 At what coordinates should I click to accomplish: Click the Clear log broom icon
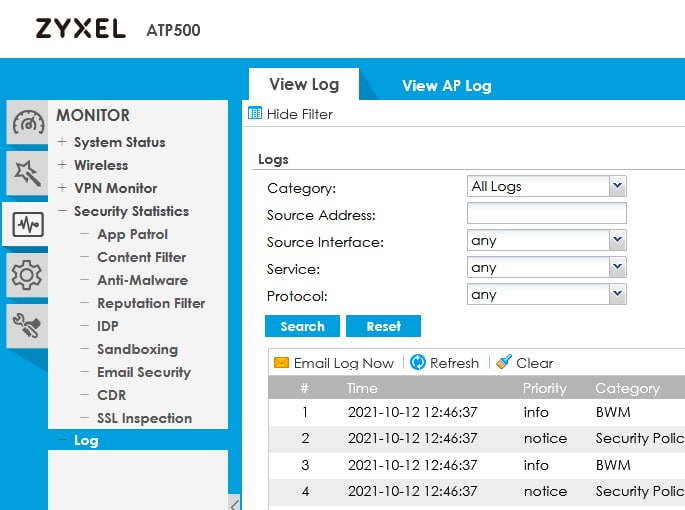point(504,363)
